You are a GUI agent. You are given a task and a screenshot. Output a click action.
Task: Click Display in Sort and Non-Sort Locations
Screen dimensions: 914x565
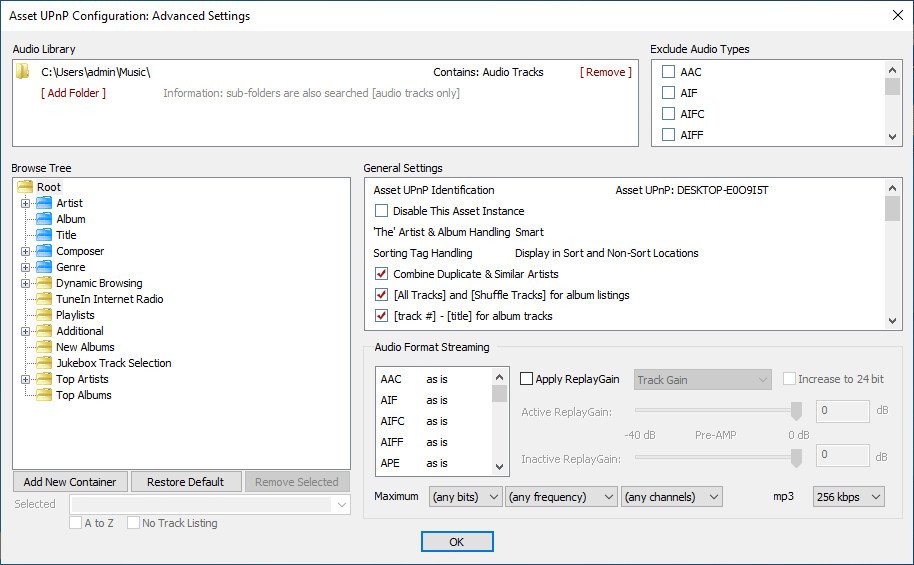pyautogui.click(x=607, y=252)
